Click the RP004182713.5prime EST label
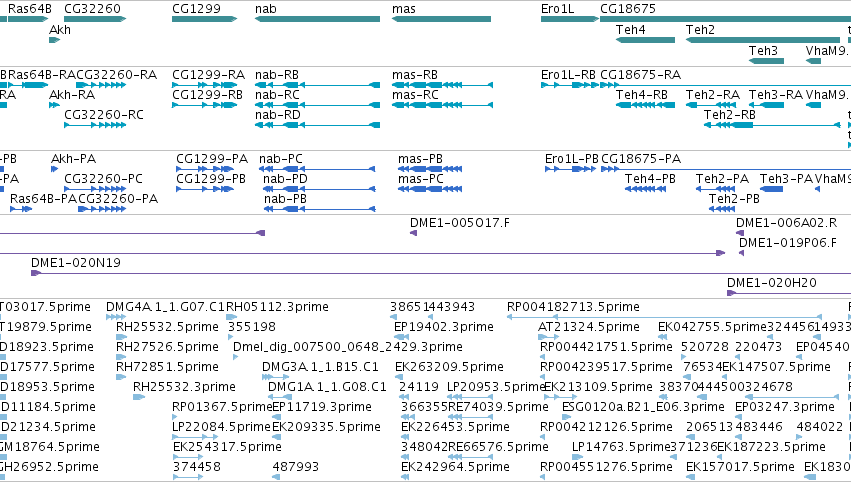The width and height of the screenshot is (851, 482). click(x=573, y=307)
